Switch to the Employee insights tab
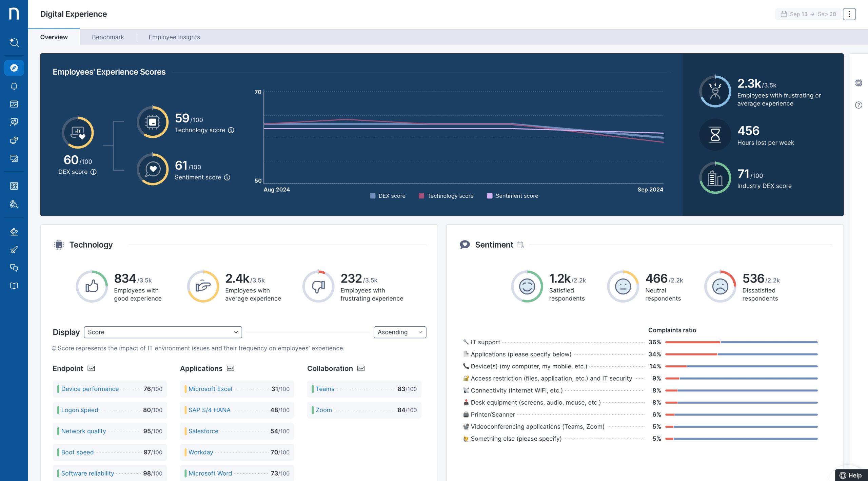This screenshot has width=868, height=481. pyautogui.click(x=174, y=37)
